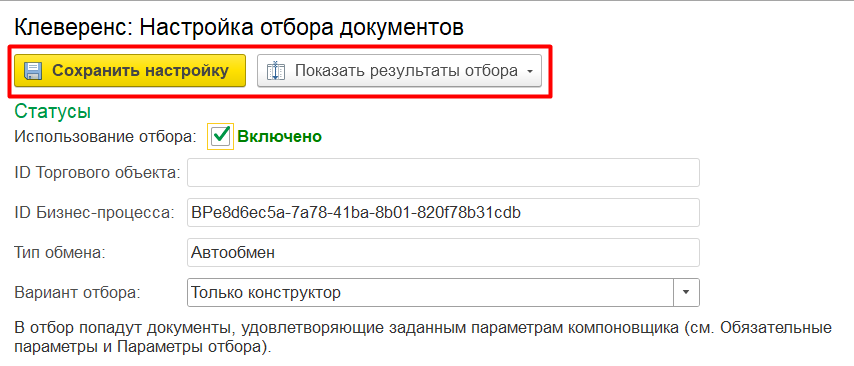
Task: Click the ID Бизнес-процесса label
Action: point(94,213)
